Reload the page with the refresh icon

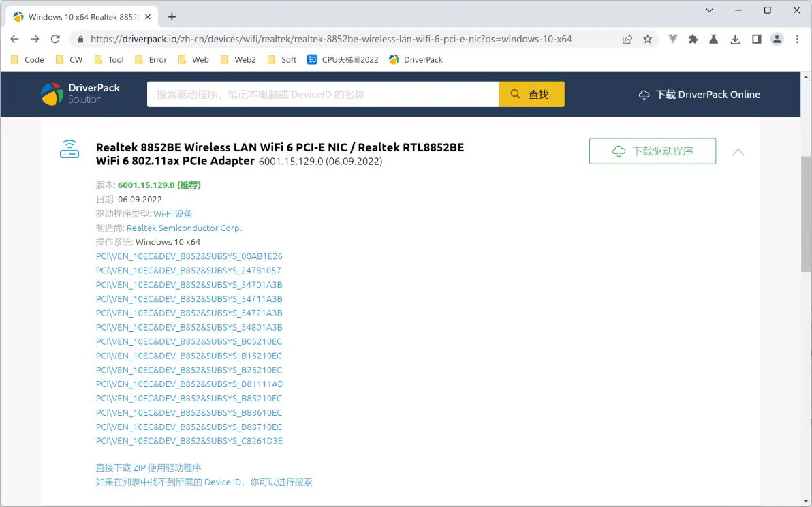(x=55, y=39)
